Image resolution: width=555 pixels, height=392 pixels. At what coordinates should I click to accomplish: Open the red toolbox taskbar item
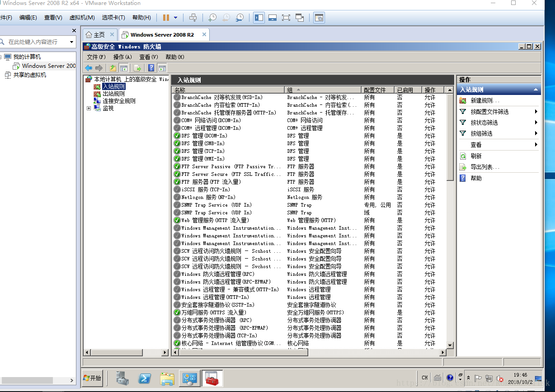(x=212, y=378)
